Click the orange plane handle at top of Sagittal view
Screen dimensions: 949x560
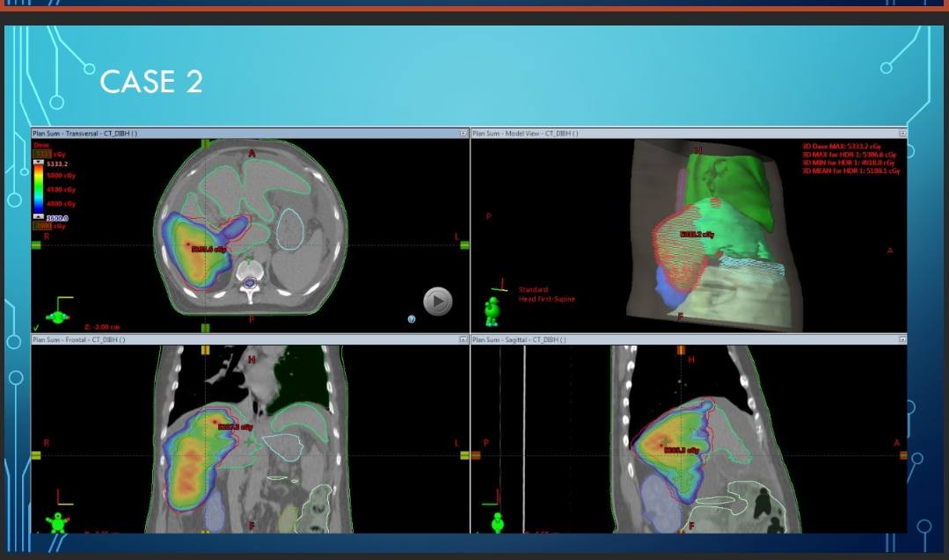pos(681,350)
